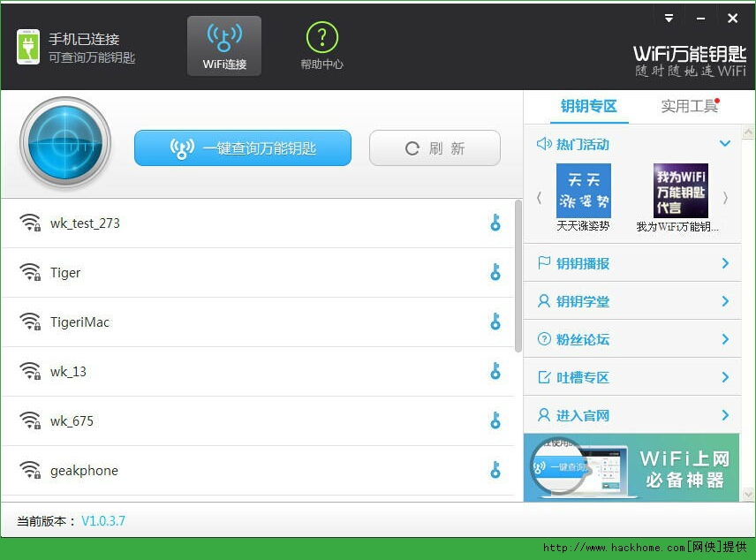Click key icon for TigeriMac network

pos(495,322)
